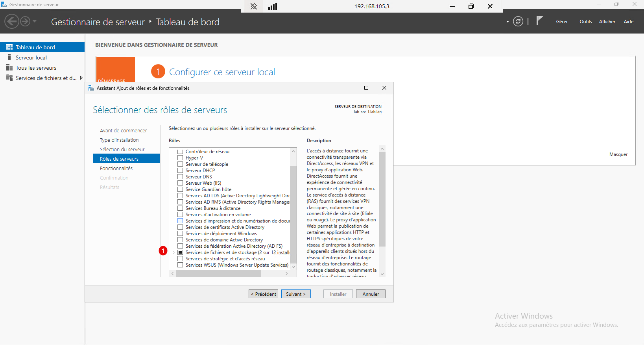Open the navigation history dropdown arrow
Image resolution: width=644 pixels, height=345 pixels.
pyautogui.click(x=35, y=21)
